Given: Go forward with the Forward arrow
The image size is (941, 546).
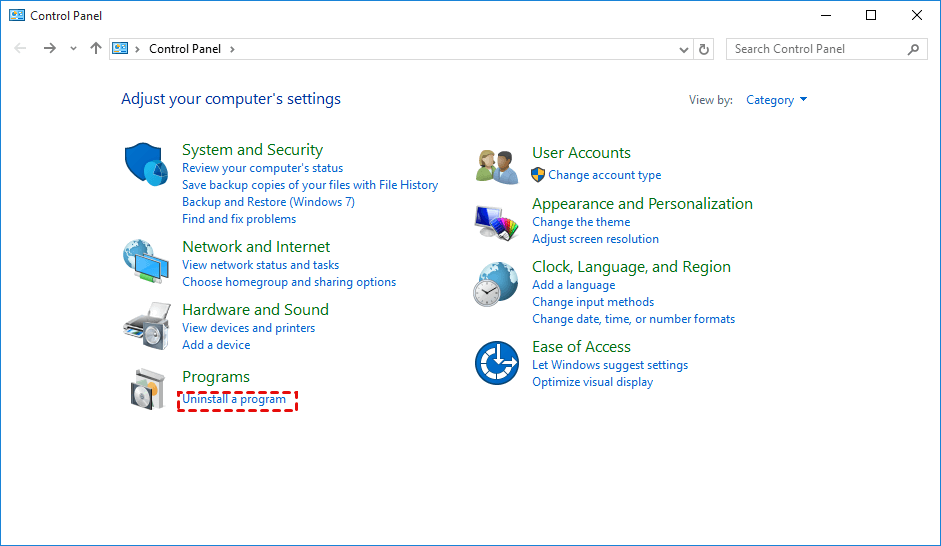Looking at the screenshot, I should point(50,49).
